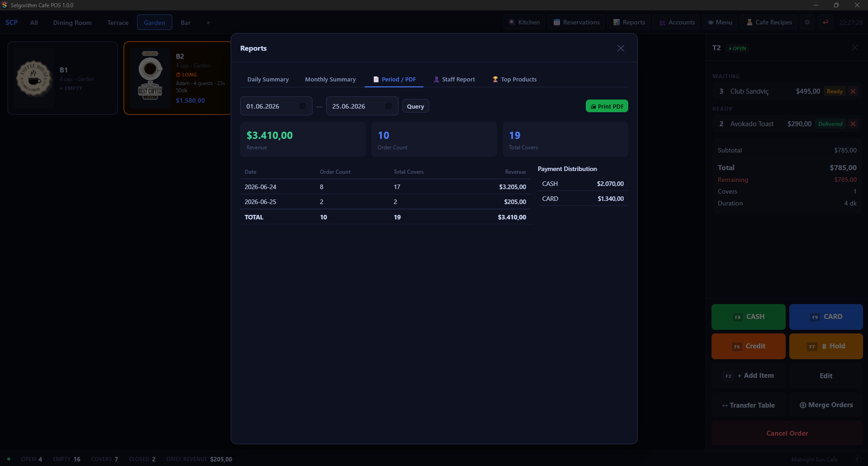Screen dimensions: 868x466
Task: Open the Staff Report tab
Action: tap(454, 79)
